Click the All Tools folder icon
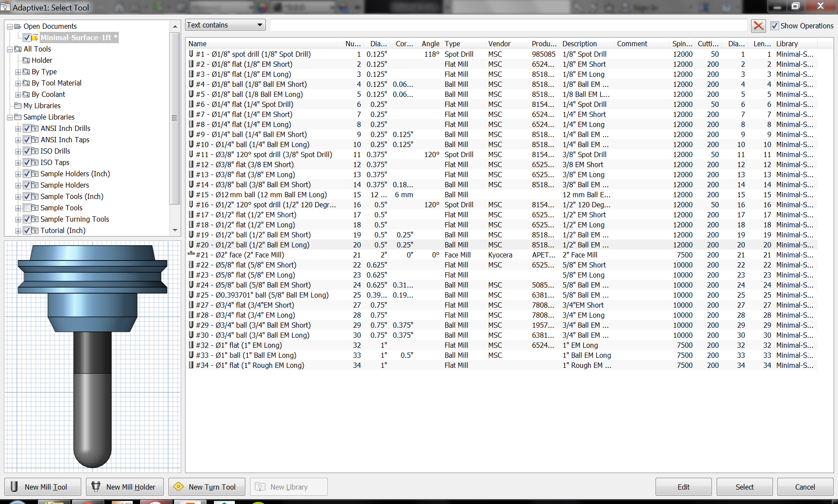838x504 pixels. click(18, 49)
